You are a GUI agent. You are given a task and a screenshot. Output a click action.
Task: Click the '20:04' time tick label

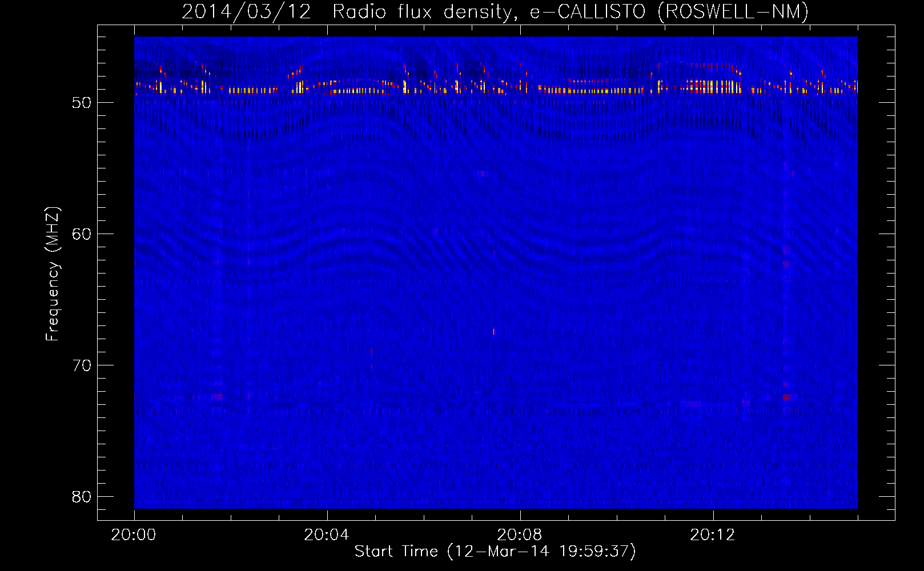point(327,534)
